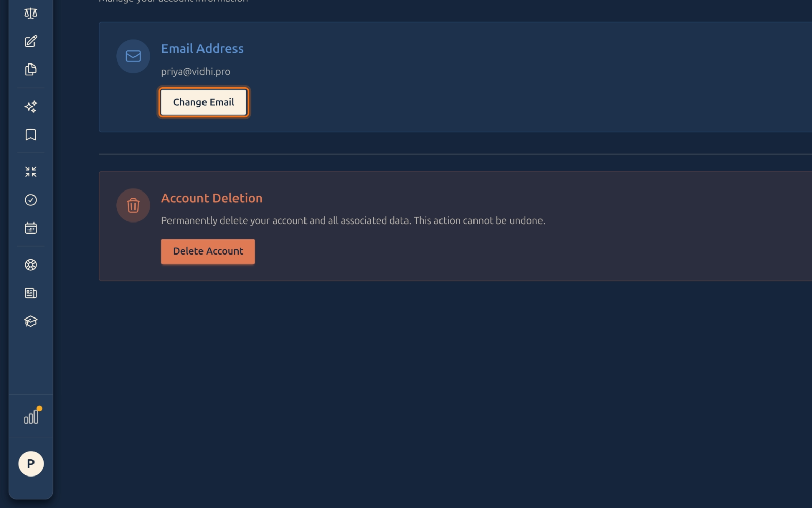The width and height of the screenshot is (812, 508).
Task: Open the profile avatar labeled P
Action: [31, 464]
